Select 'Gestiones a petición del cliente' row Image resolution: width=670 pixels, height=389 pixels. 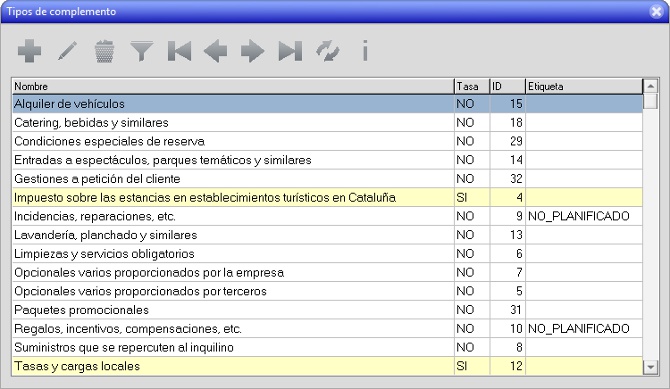327,179
